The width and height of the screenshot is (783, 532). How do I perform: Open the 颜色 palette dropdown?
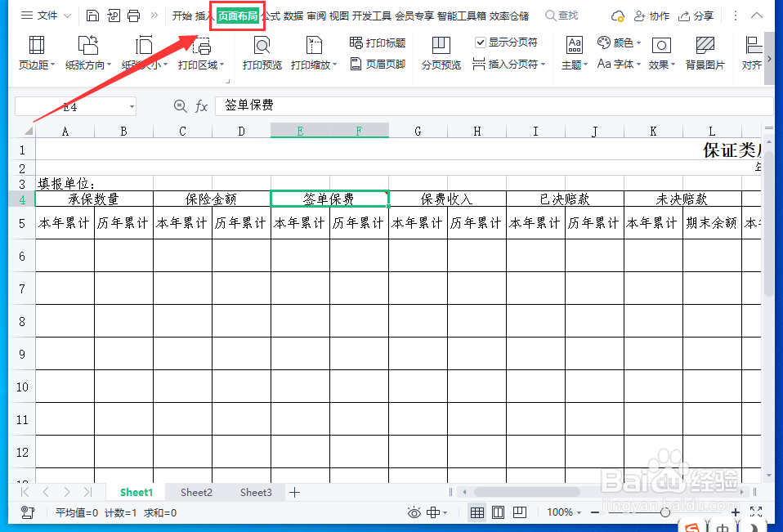620,43
